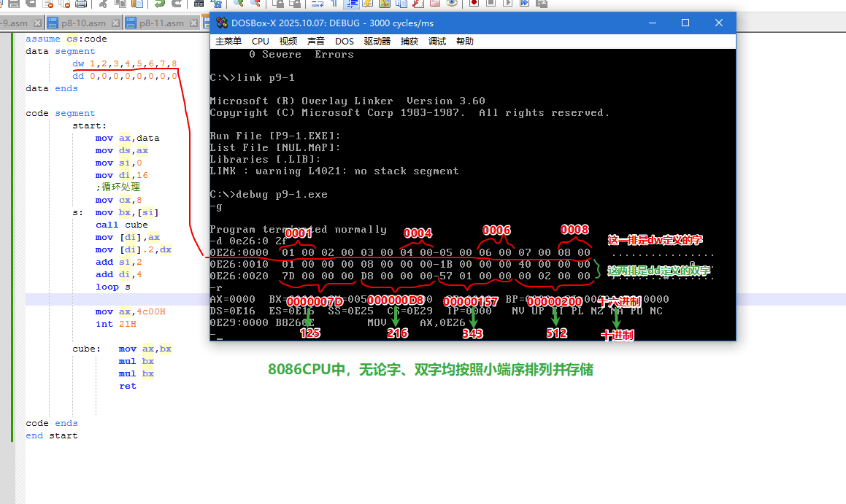Viewport: 846px width, 504px height.
Task: Open the 调试 menu in DOSBox-X
Action: (x=437, y=42)
